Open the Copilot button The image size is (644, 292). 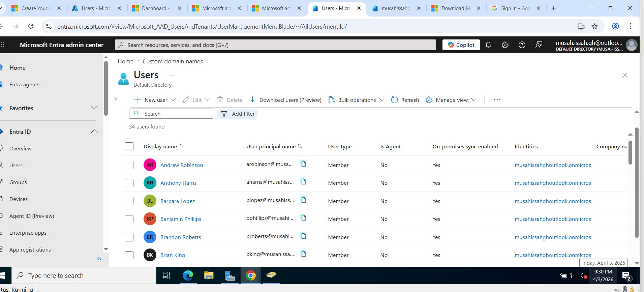[461, 45]
